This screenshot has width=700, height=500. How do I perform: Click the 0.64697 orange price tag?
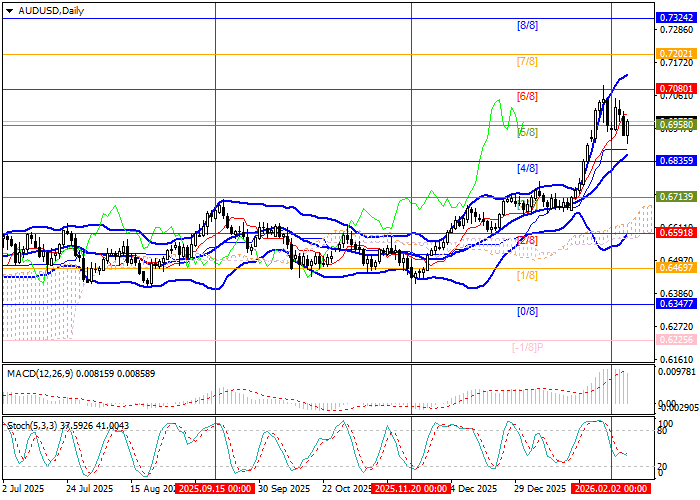click(677, 269)
